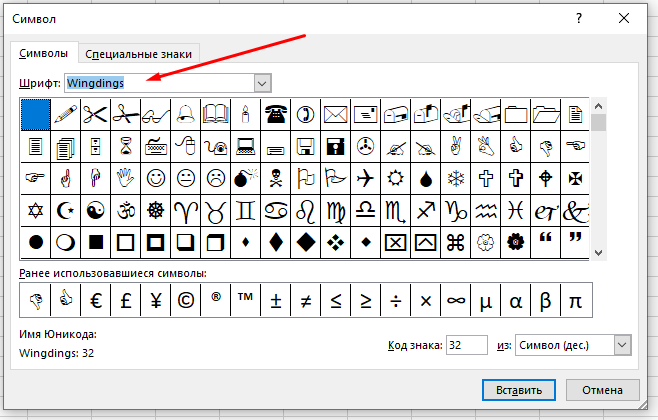Choose recently used registered sign
This screenshot has height=420, width=658.
[216, 300]
